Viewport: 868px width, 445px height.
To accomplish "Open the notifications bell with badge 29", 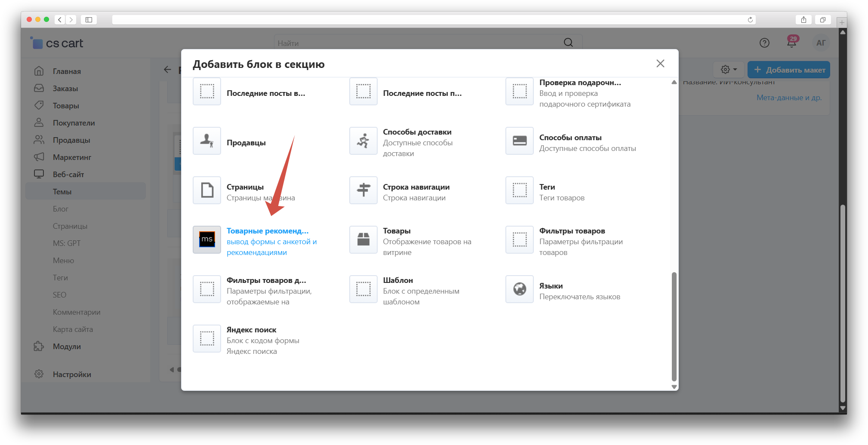I will point(791,42).
